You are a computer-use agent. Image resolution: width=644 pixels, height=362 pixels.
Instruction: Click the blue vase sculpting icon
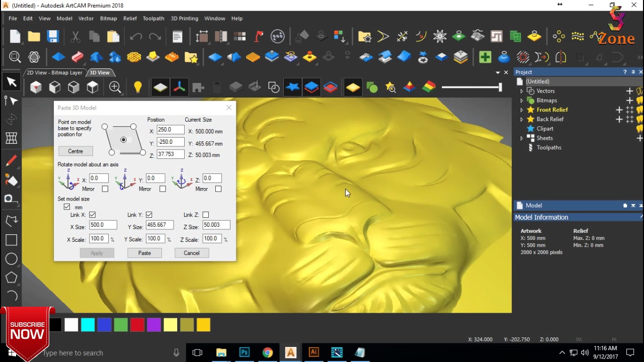point(504,57)
